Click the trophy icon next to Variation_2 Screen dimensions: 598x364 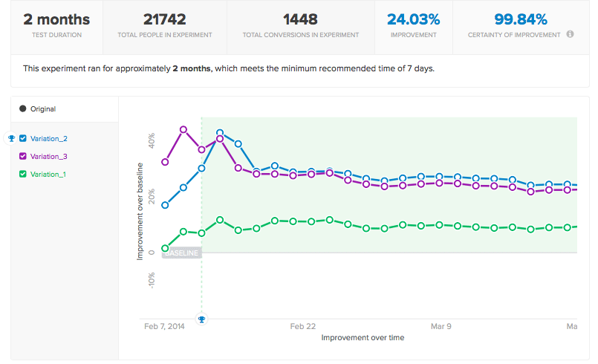click(x=11, y=138)
